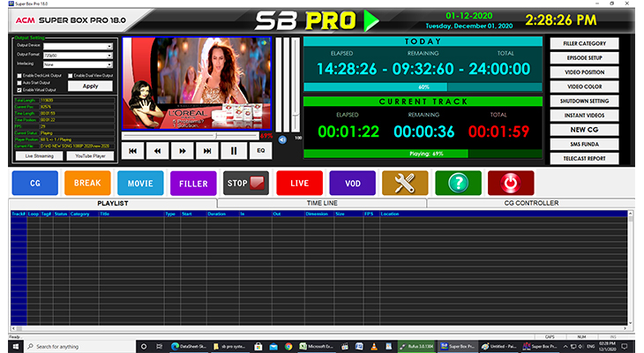The height and width of the screenshot is (353, 644).
Task: Switch to the TIME LINE tab
Action: pos(320,203)
